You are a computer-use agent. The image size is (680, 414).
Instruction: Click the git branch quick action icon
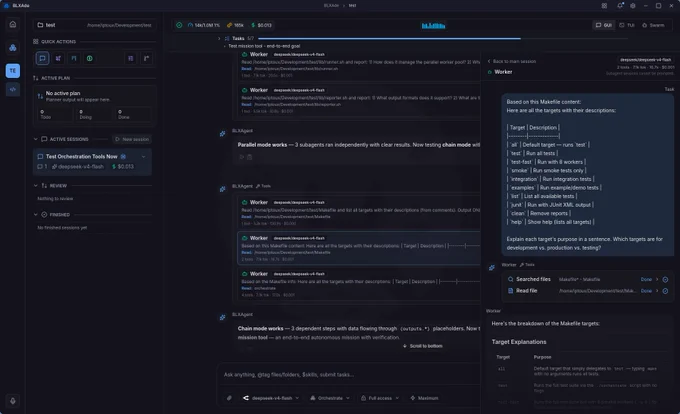coord(147,58)
